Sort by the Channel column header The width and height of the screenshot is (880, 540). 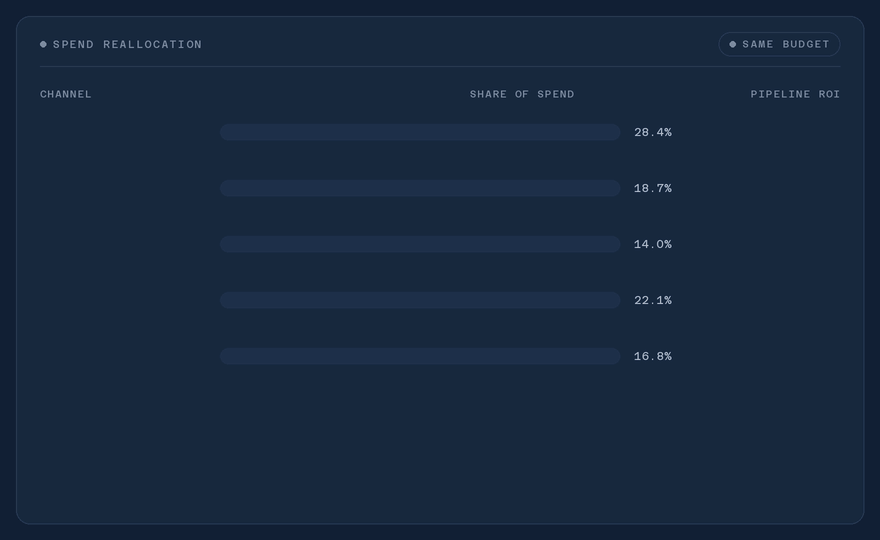66,94
